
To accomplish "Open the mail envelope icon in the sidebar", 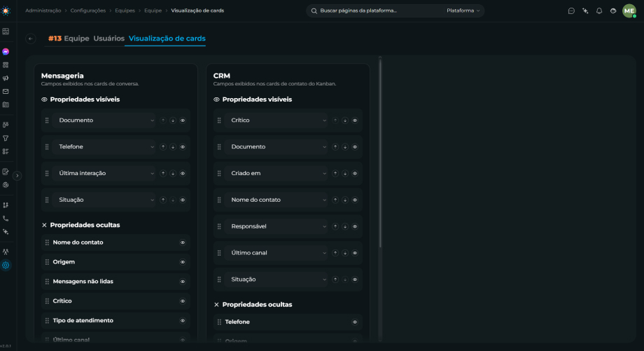I will point(6,91).
